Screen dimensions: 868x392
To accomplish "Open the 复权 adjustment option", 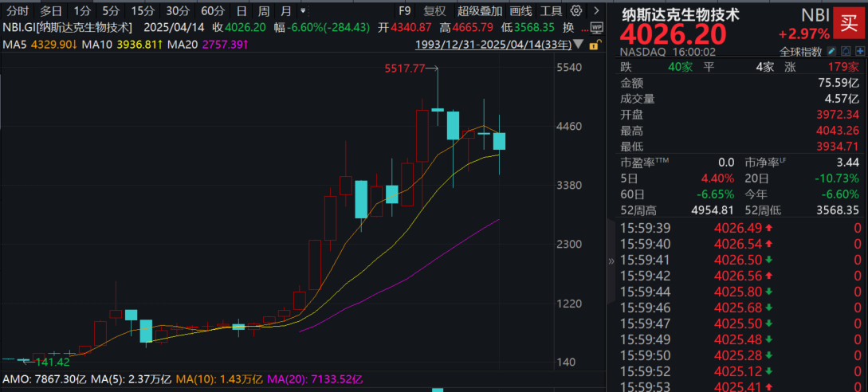I will [x=434, y=10].
